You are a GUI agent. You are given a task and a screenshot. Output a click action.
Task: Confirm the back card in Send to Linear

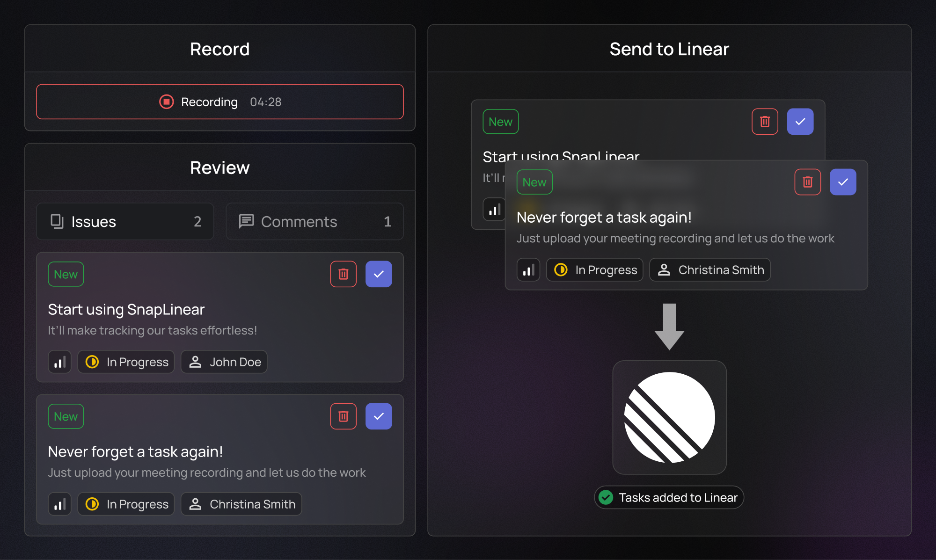coord(800,122)
